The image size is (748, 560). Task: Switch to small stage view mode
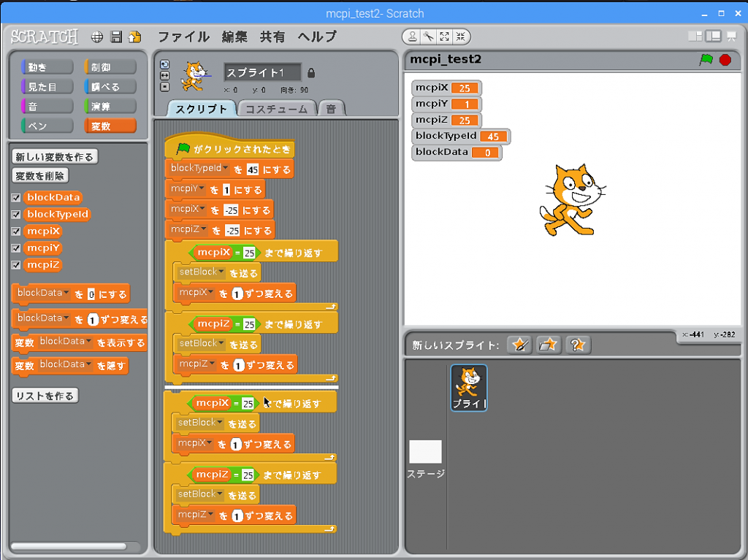(x=695, y=37)
